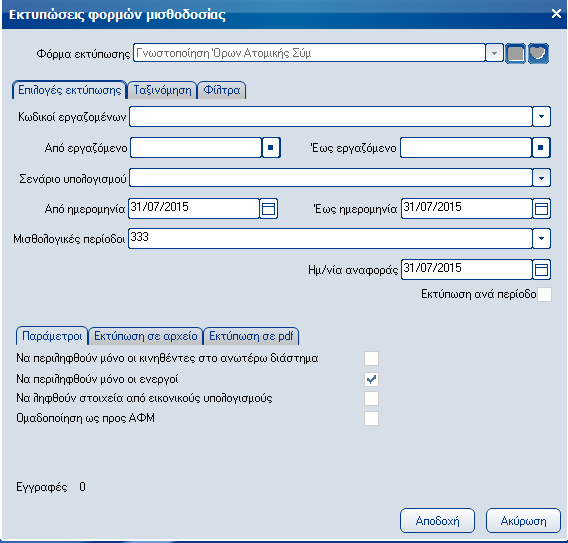
Task: Expand Μισθολογικές περίοδοι dropdown arrow
Action: 542,238
